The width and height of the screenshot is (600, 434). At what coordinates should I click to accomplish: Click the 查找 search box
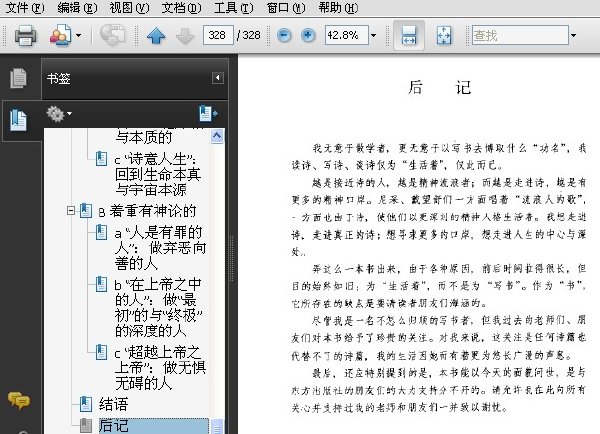tap(520, 35)
